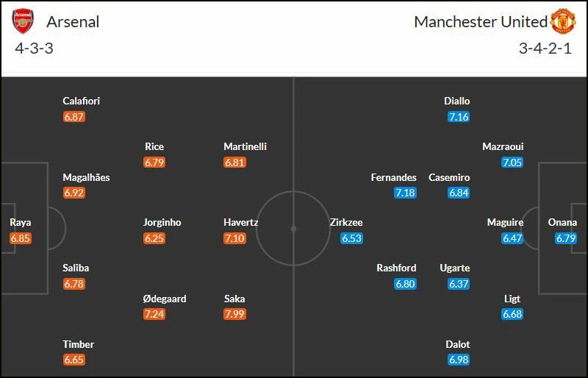Select goalkeeper Raya's 6.85 rating
This screenshot has width=588, height=378.
pyautogui.click(x=21, y=238)
